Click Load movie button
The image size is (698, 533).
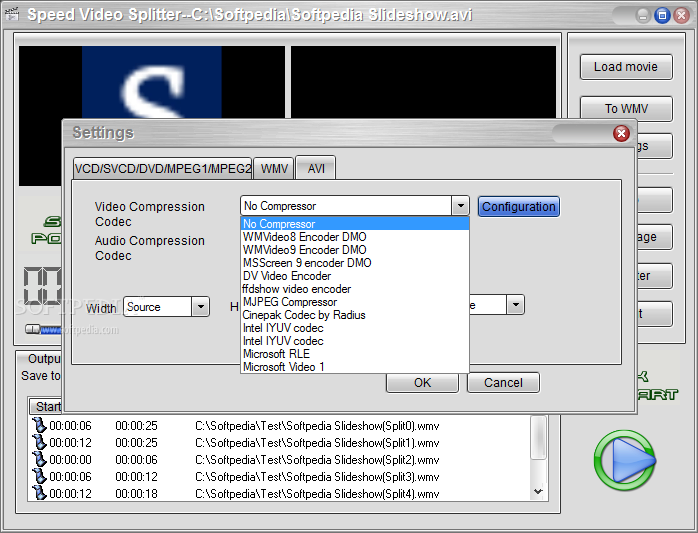(626, 67)
